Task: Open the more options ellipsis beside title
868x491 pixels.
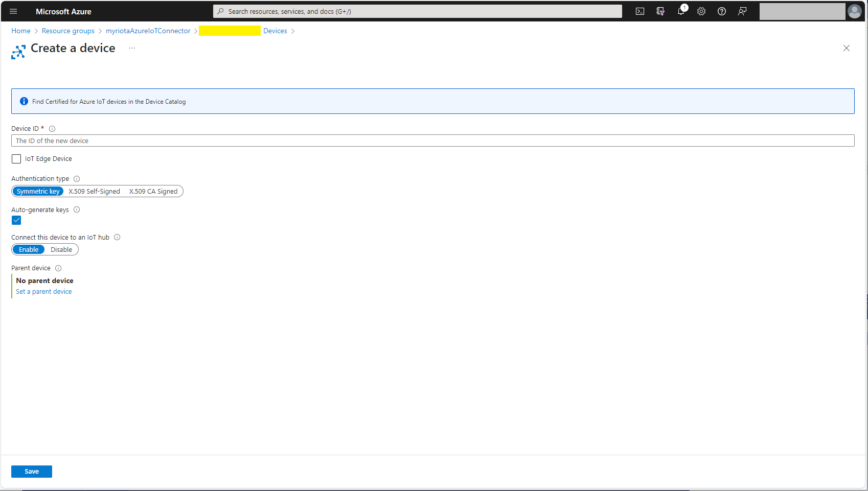Action: pos(132,48)
